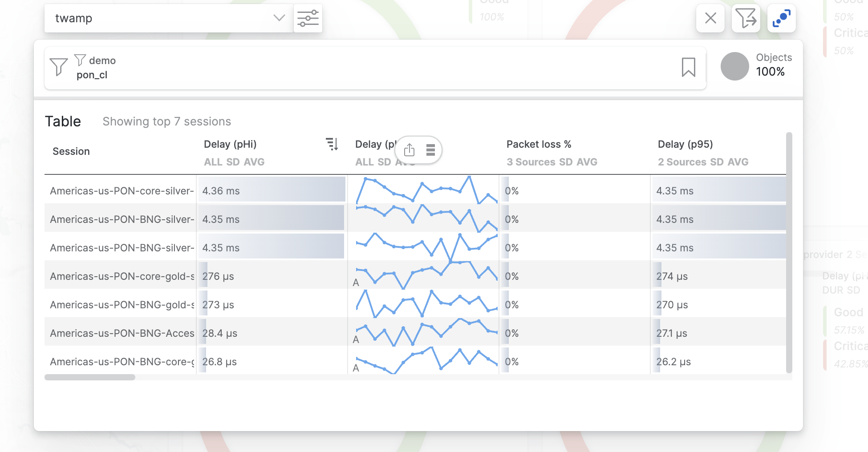Click the Session column header
This screenshot has width=868, height=452.
[71, 151]
